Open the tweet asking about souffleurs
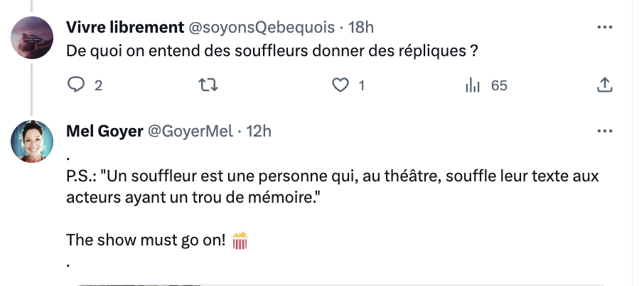The image size is (644, 286). coord(270,52)
